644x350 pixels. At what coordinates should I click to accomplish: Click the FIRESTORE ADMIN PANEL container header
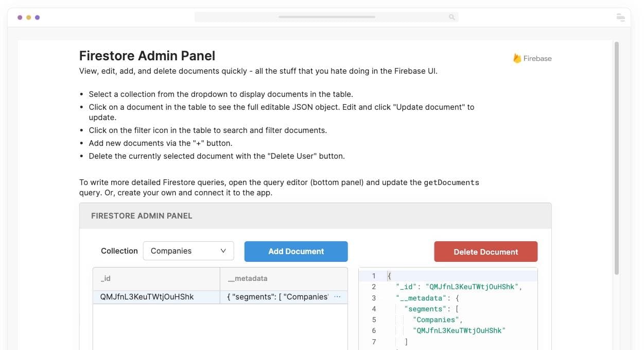pos(315,216)
